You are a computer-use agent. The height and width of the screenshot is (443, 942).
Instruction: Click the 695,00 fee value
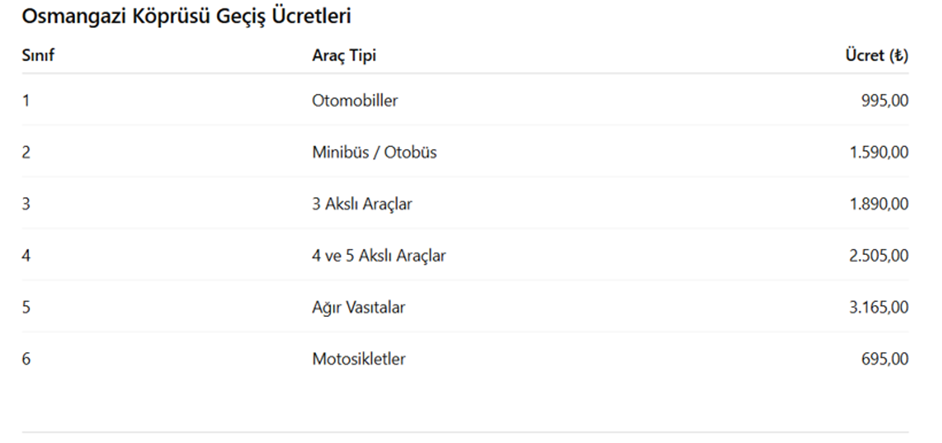click(885, 359)
